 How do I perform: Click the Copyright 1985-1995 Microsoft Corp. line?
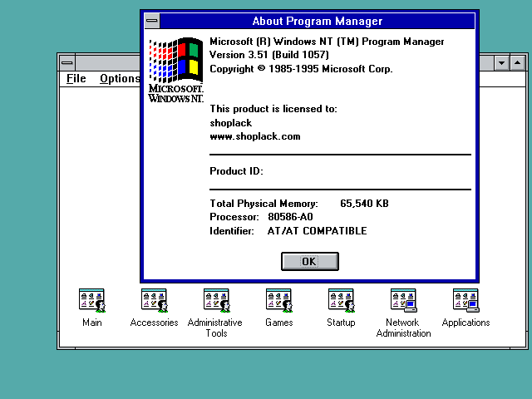[301, 69]
